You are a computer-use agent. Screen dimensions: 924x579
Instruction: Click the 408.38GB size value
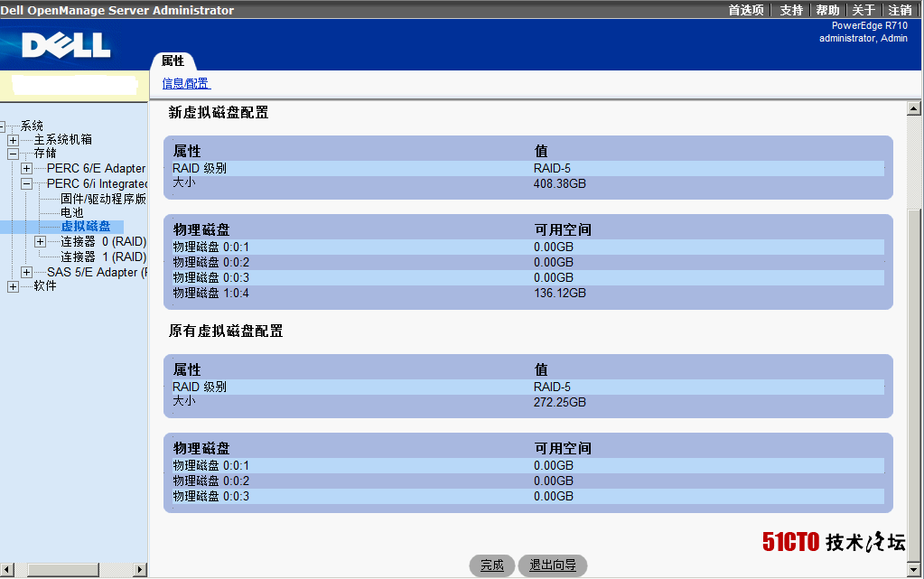pyautogui.click(x=560, y=184)
